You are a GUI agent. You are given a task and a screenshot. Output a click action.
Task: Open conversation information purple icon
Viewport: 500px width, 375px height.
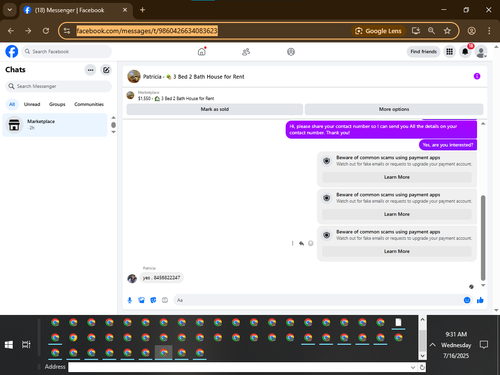tap(477, 76)
